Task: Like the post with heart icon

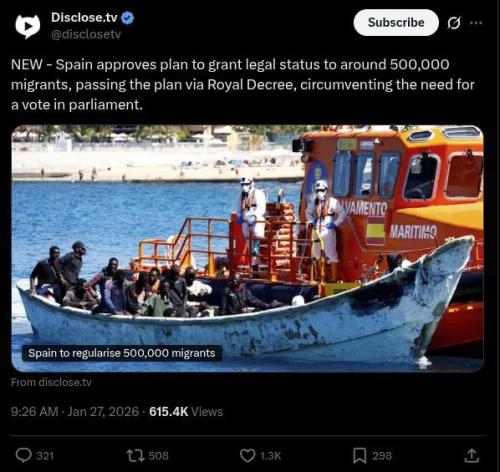Action: tap(248, 455)
